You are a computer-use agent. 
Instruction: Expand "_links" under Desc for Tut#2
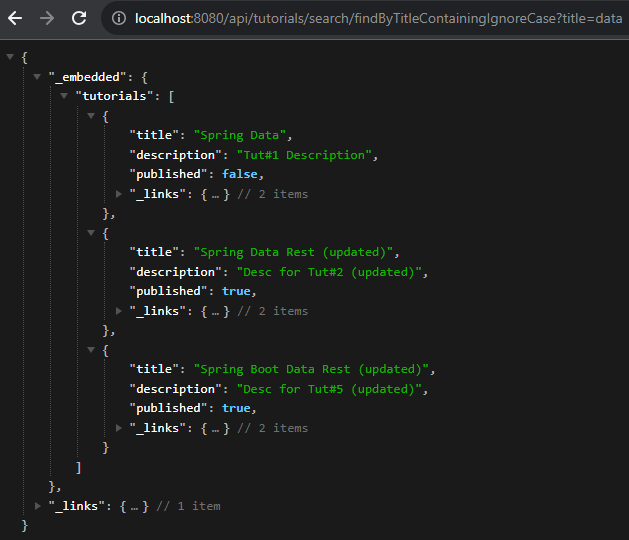click(119, 311)
